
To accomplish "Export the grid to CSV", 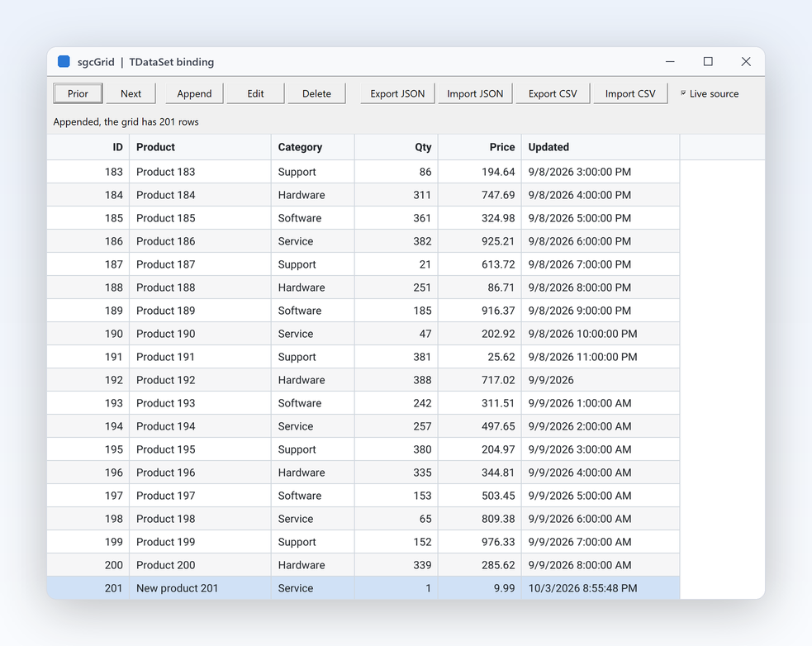I will (x=553, y=94).
